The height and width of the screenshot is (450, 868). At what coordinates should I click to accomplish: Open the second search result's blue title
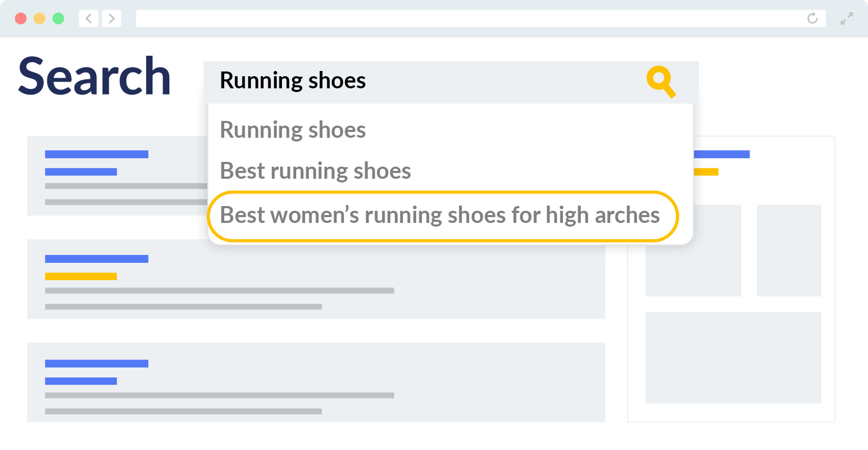click(97, 259)
